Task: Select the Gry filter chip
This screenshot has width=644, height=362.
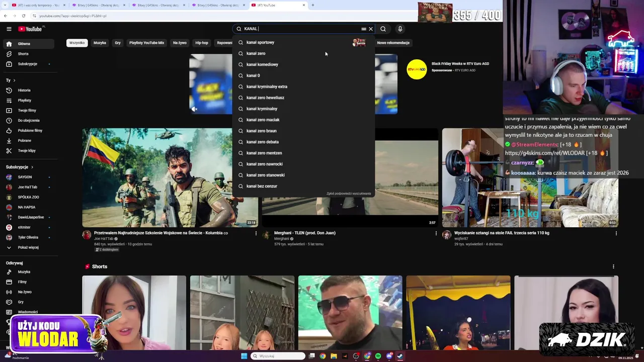Action: tap(118, 43)
